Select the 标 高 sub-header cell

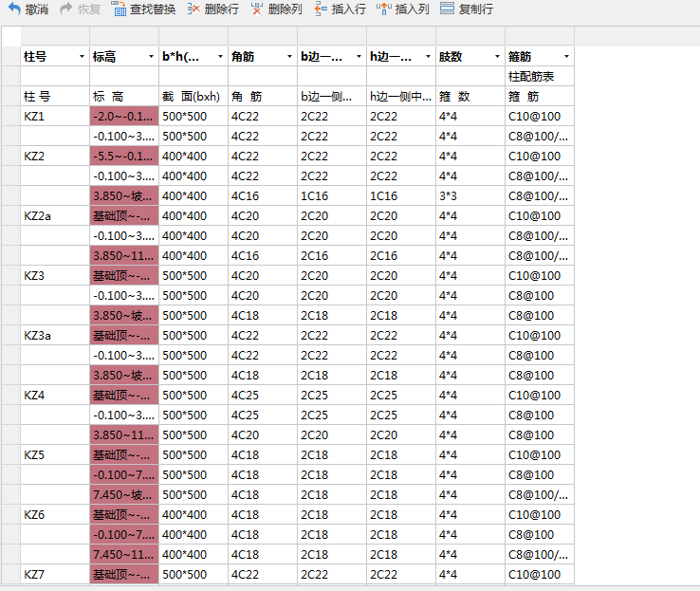[124, 97]
